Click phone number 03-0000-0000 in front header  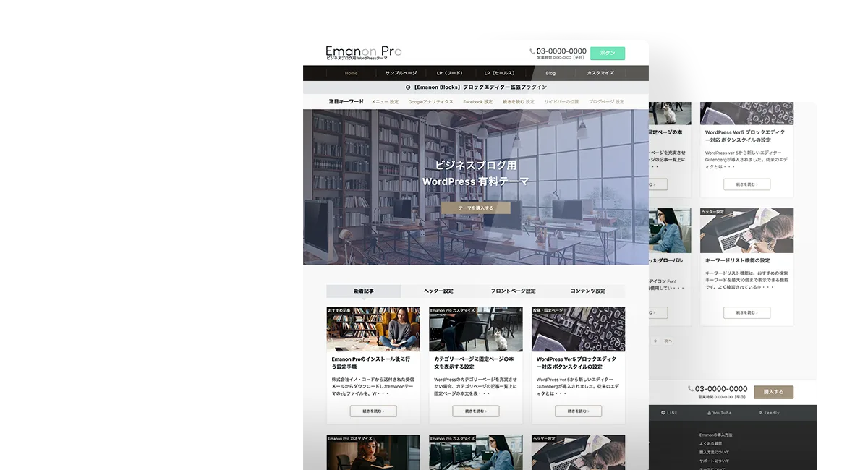point(561,51)
